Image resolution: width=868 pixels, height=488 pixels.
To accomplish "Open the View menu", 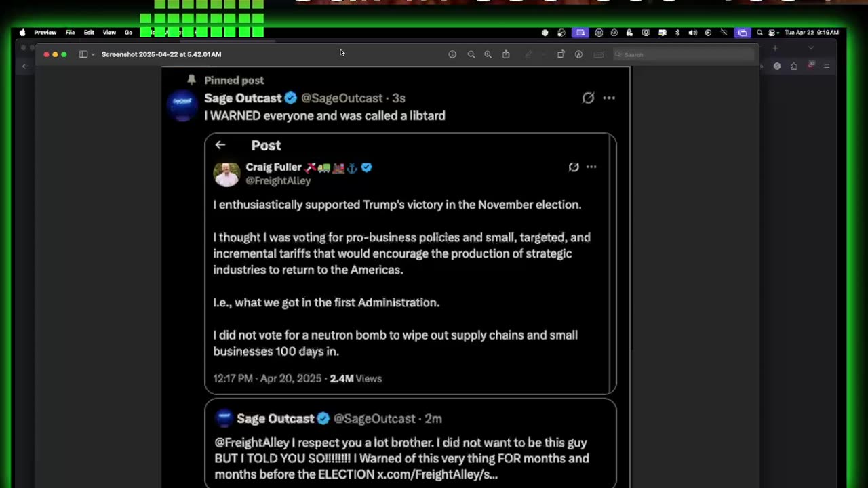I will pos(109,33).
